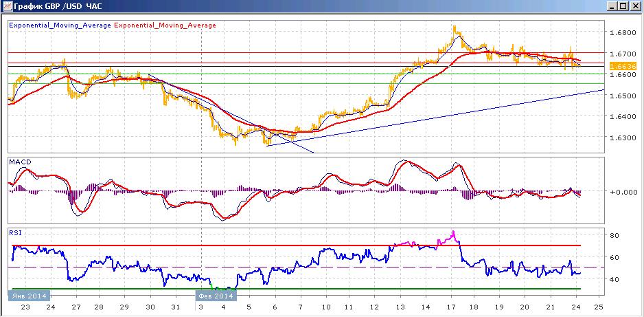This screenshot has width=644, height=317.
Task: Click date 19 on the time axis
Action: pyautogui.click(x=499, y=307)
